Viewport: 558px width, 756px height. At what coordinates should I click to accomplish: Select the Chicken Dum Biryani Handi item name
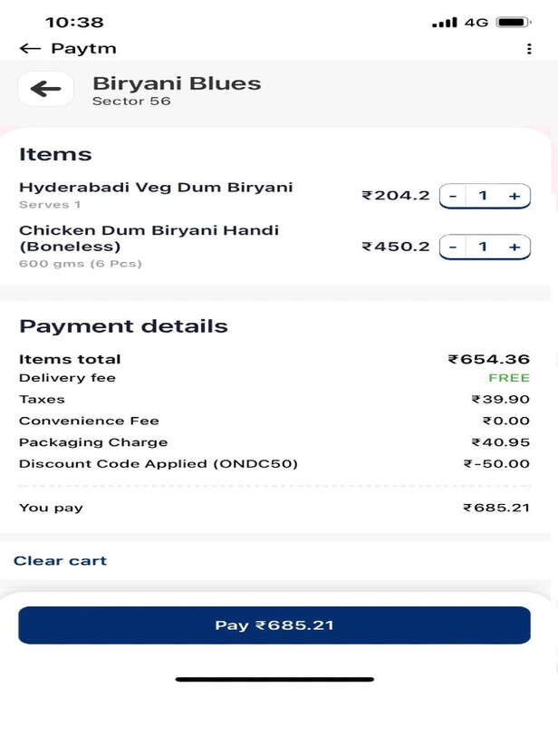click(x=149, y=238)
